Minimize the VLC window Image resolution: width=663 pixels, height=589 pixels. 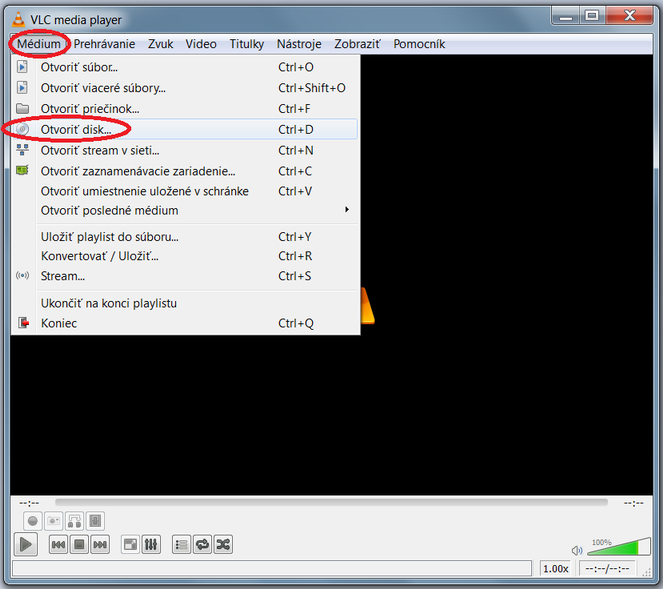click(x=566, y=17)
